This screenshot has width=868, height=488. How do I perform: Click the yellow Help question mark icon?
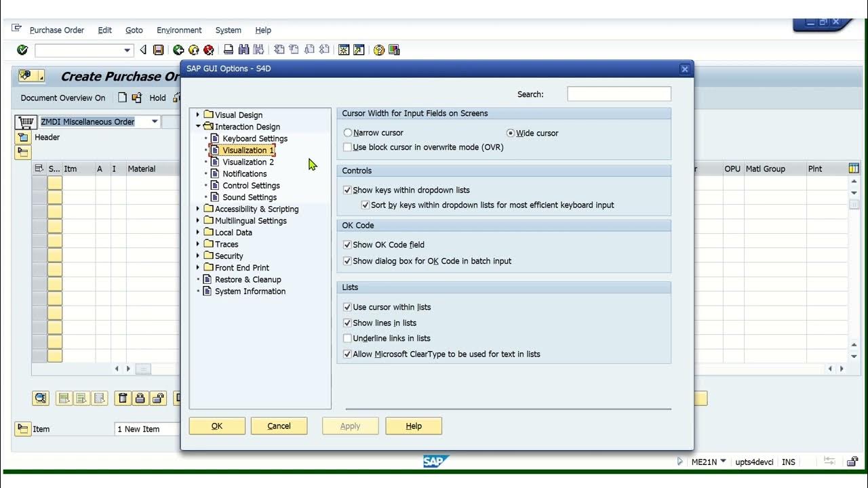click(379, 50)
